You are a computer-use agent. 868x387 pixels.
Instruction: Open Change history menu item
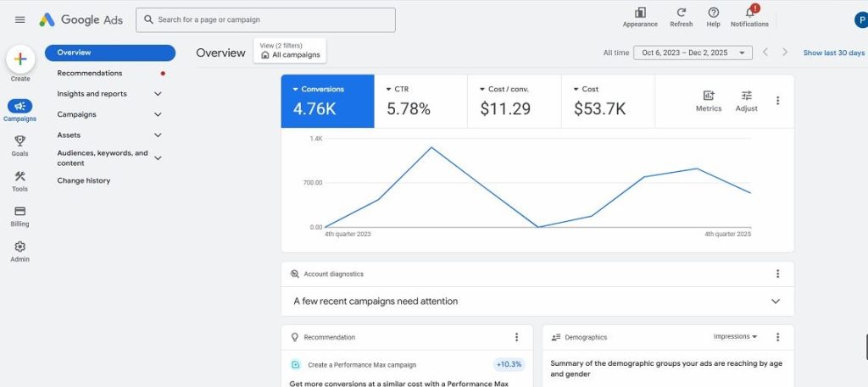84,180
